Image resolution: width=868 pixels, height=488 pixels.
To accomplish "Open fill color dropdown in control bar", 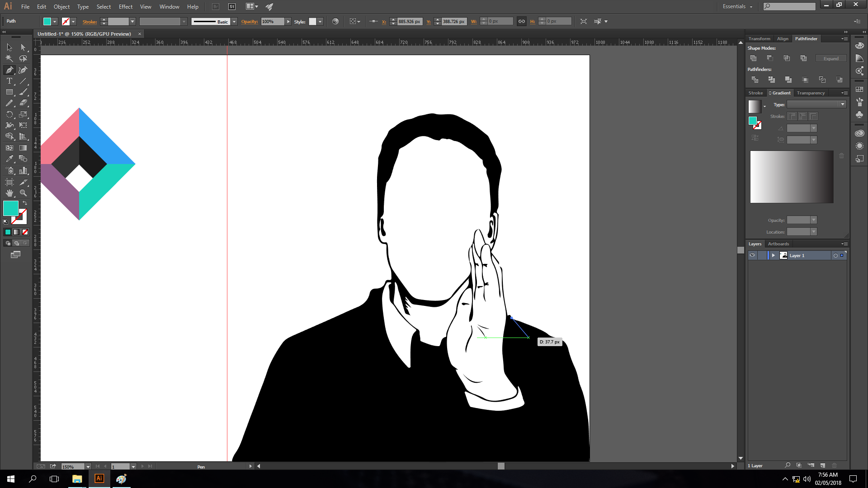I will coord(55,22).
